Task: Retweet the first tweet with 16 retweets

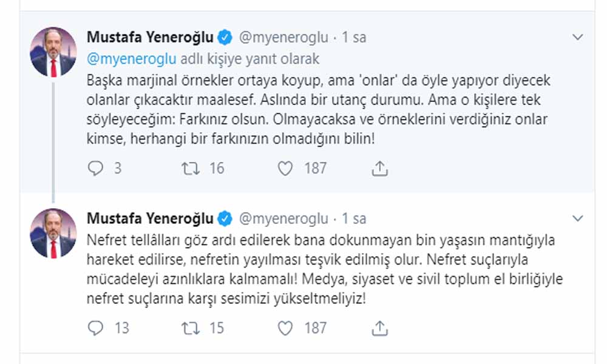Action: (x=191, y=168)
